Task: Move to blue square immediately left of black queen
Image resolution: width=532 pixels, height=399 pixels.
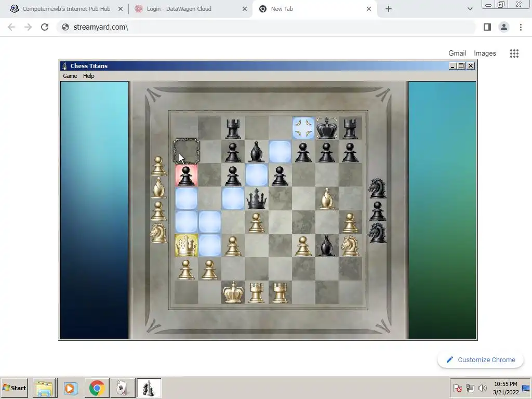Action: click(233, 198)
